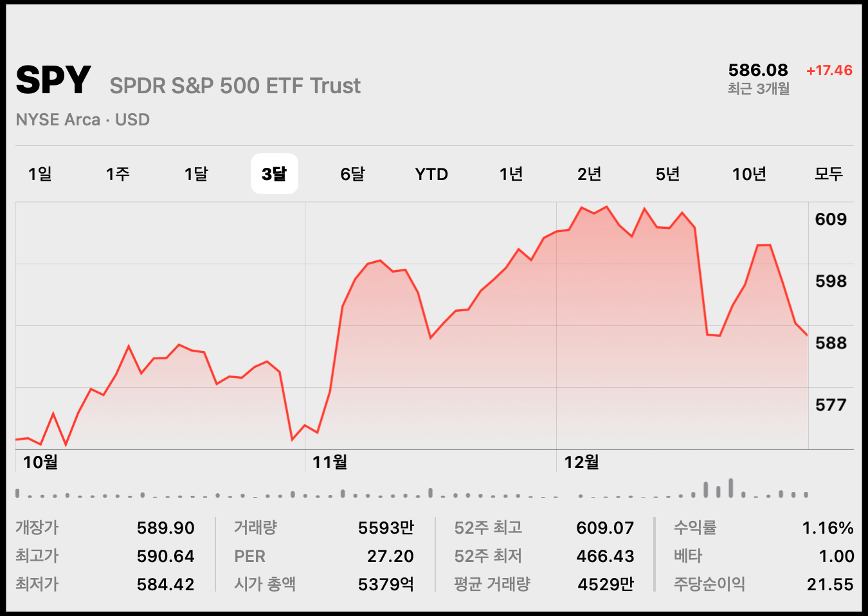Select the 3달 range tab
The width and height of the screenshot is (868, 616).
pos(275,174)
